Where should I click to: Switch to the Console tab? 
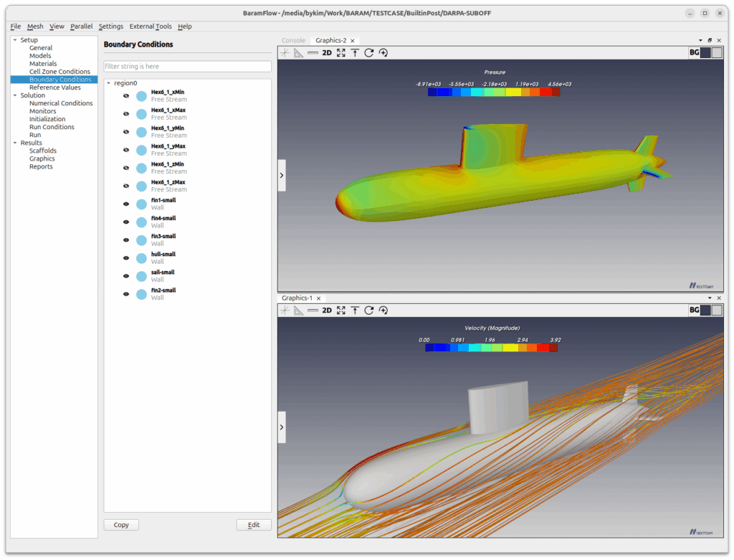293,40
